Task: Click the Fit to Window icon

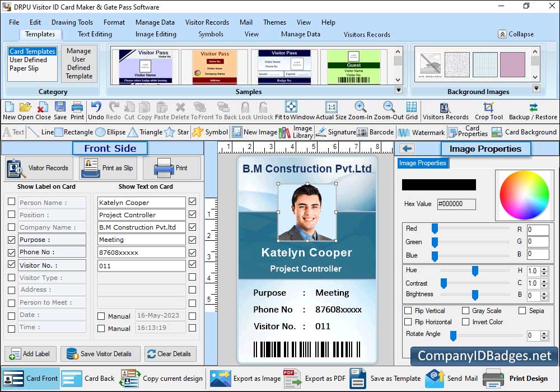Action: click(x=291, y=107)
